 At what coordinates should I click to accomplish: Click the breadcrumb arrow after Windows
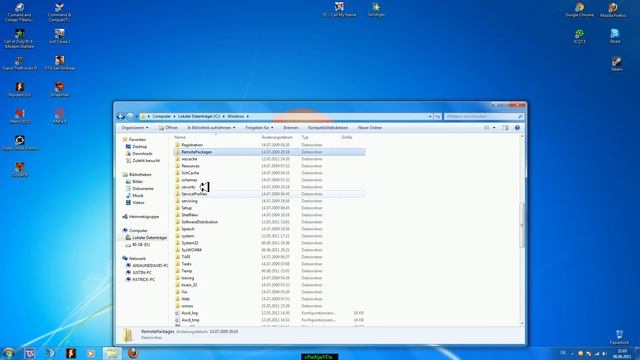(x=247, y=116)
